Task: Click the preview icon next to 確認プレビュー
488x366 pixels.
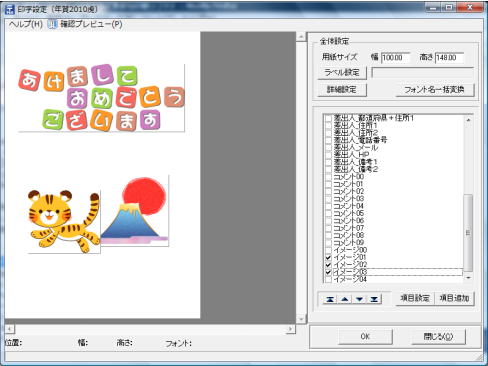Action: pyautogui.click(x=52, y=24)
